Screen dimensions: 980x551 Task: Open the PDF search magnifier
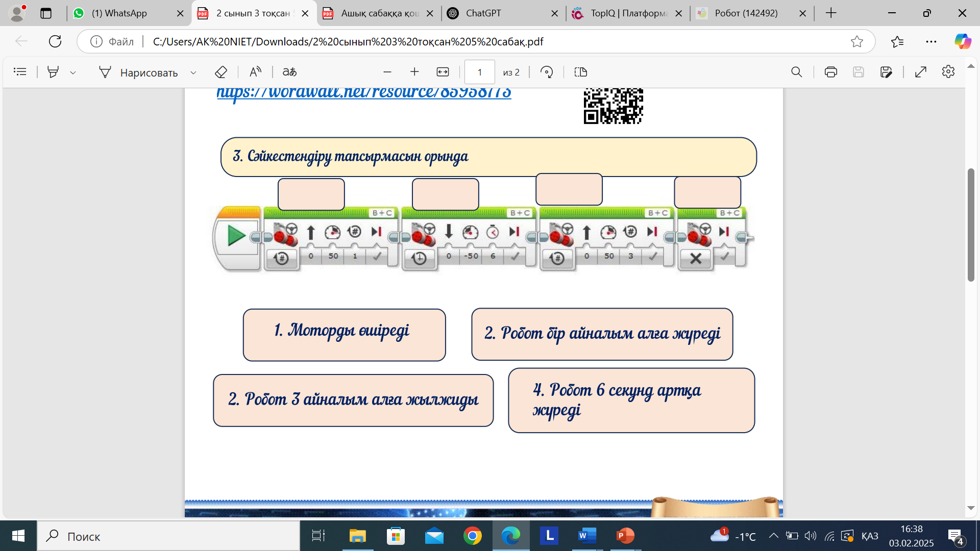pyautogui.click(x=796, y=72)
